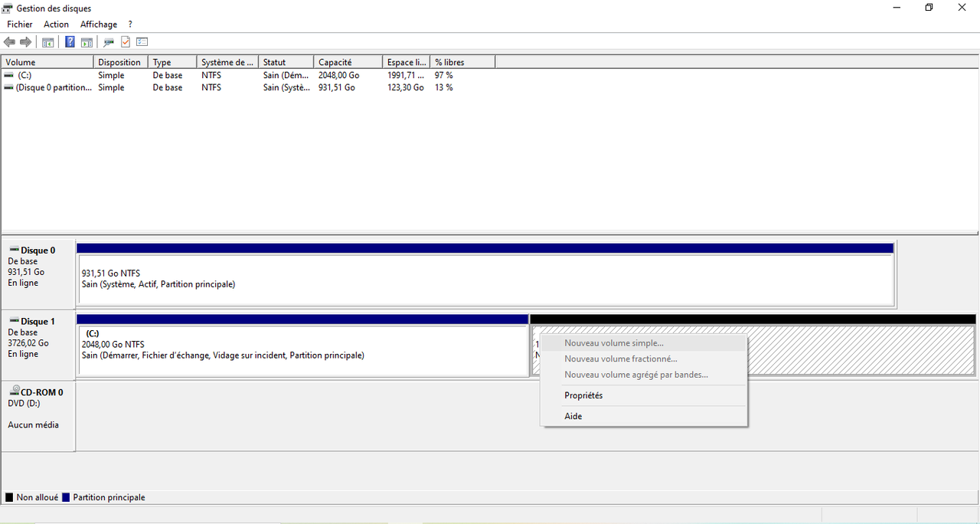Screen dimensions: 980x524
Task: Choose Nouveau volume simple... in context menu
Action: tap(644, 343)
